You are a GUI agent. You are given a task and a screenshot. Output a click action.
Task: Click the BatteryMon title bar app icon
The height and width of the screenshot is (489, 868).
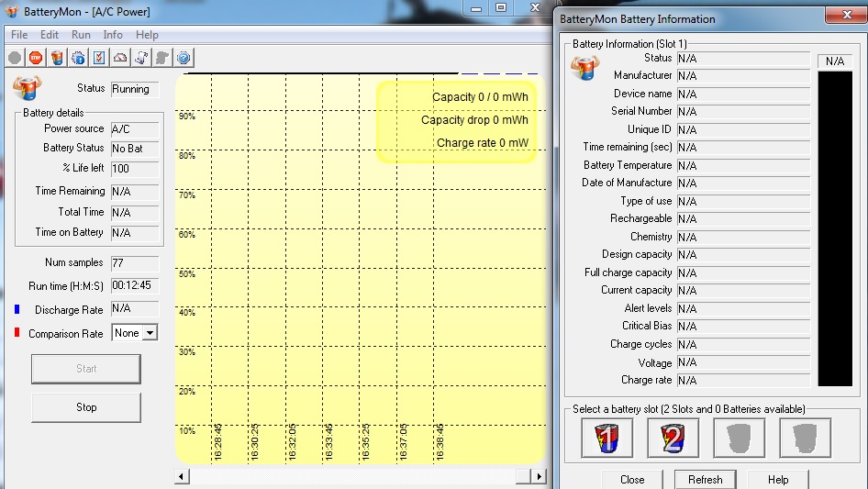pos(11,10)
